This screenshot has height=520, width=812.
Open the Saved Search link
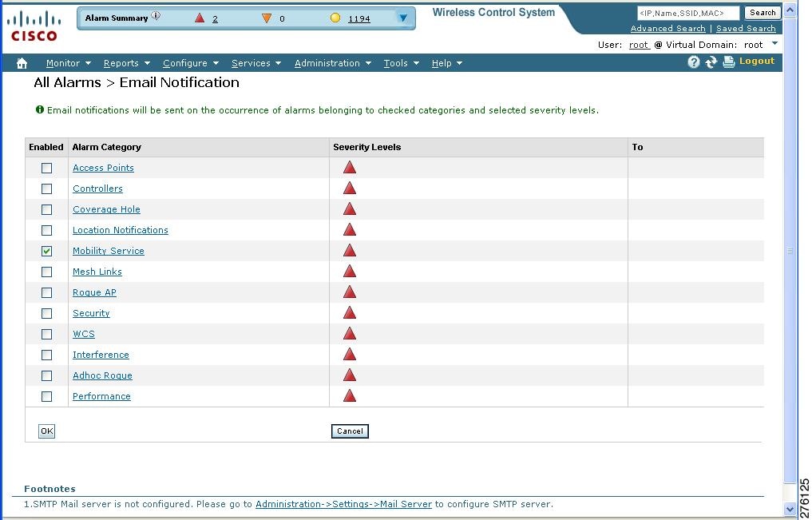(x=746, y=29)
